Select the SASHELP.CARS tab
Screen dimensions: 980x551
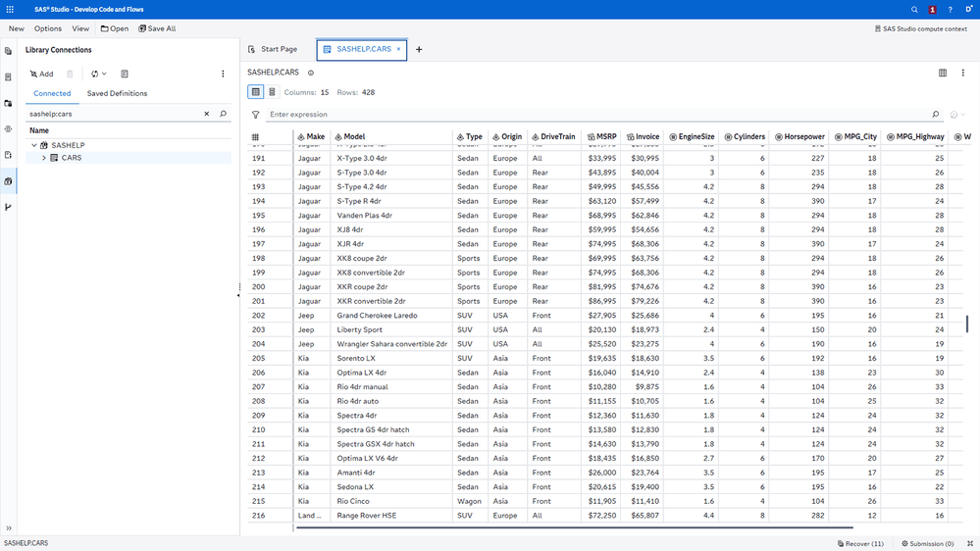(363, 49)
